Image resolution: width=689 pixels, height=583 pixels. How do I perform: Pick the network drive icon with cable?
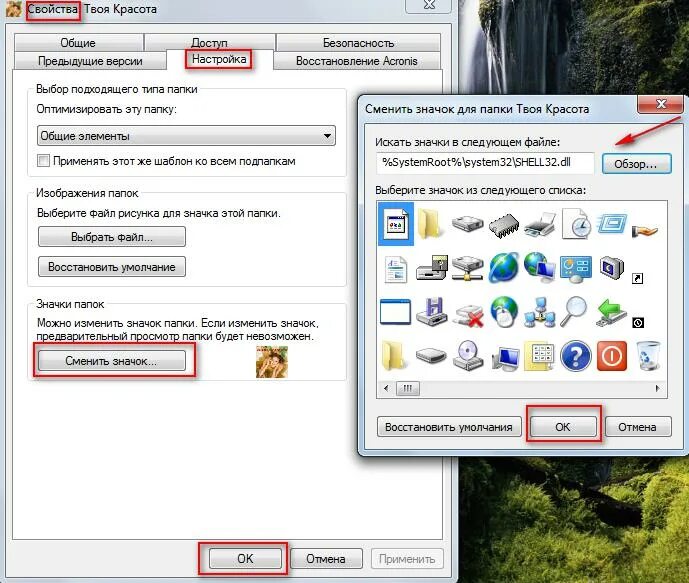click(x=468, y=268)
